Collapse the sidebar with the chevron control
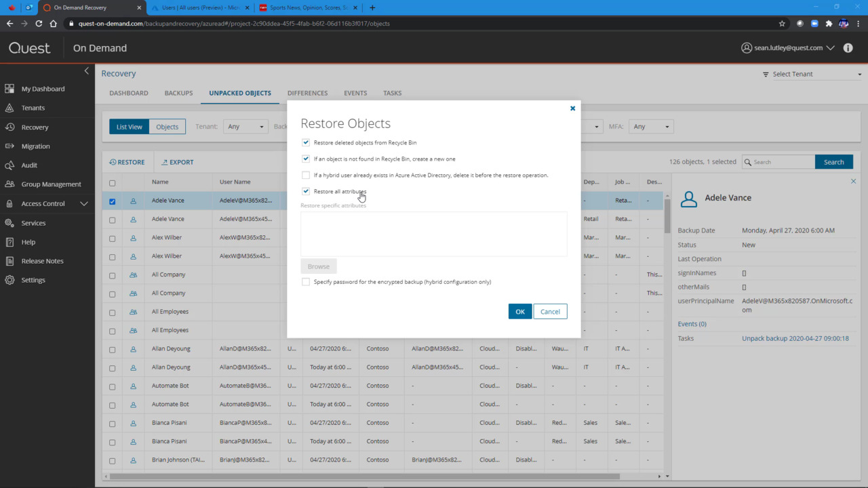The height and width of the screenshot is (488, 868). 86,70
